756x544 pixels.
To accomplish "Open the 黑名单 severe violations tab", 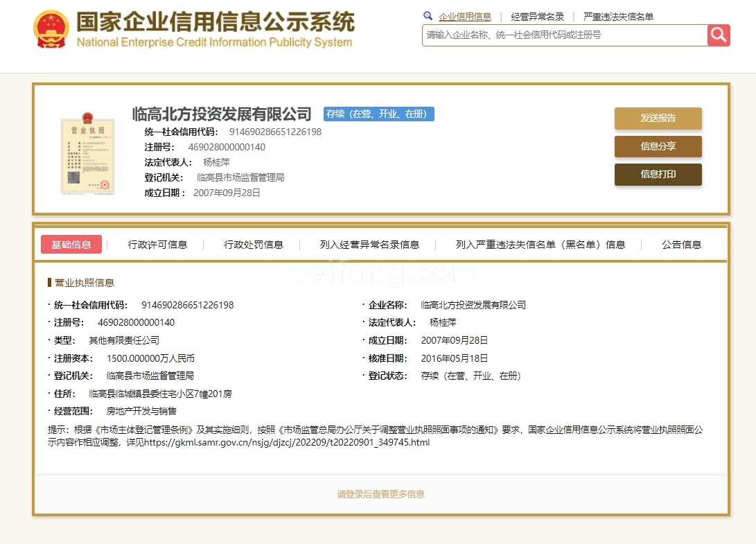I will point(538,244).
